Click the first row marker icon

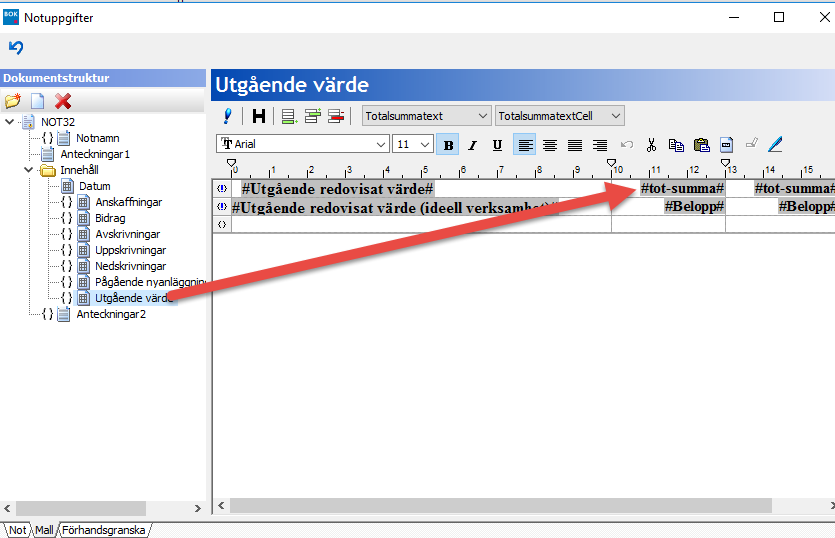(222, 188)
